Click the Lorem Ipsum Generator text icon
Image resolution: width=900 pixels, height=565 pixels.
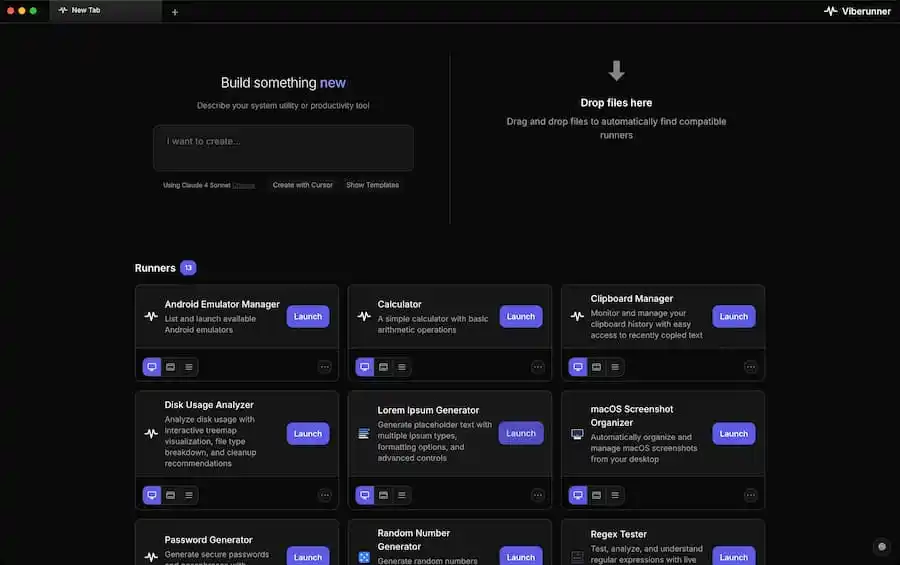tap(364, 434)
